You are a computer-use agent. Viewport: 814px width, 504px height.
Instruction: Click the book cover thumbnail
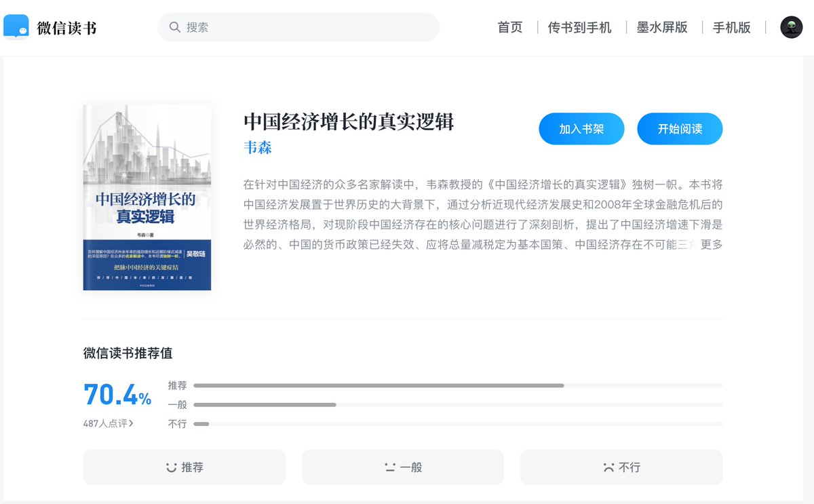point(147,197)
